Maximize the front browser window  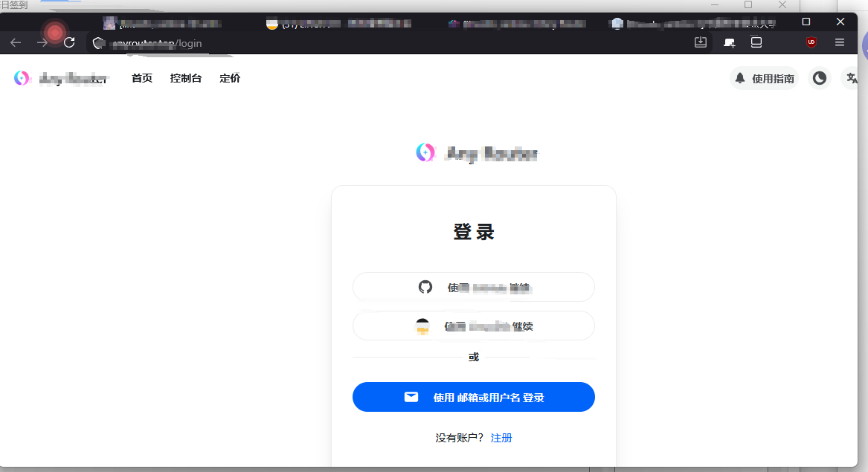coord(806,22)
